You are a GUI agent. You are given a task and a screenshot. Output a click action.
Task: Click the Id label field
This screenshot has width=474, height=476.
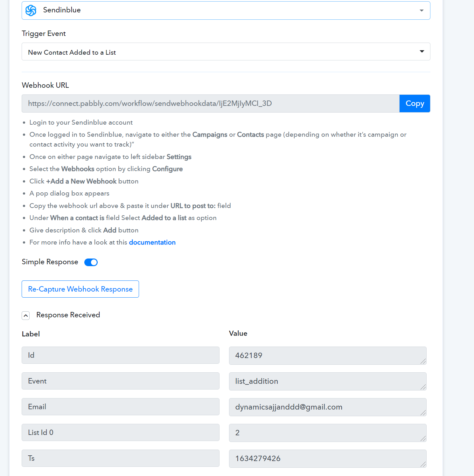121,355
